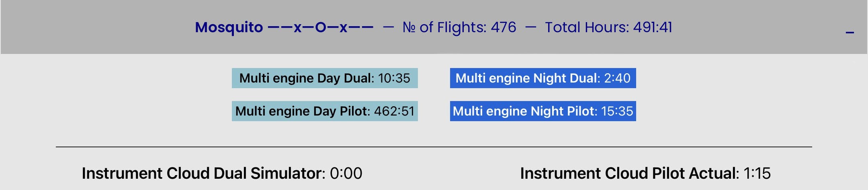This screenshot has width=868, height=190.
Task: Select the Multi engine Night Pilot badge
Action: [x=543, y=111]
